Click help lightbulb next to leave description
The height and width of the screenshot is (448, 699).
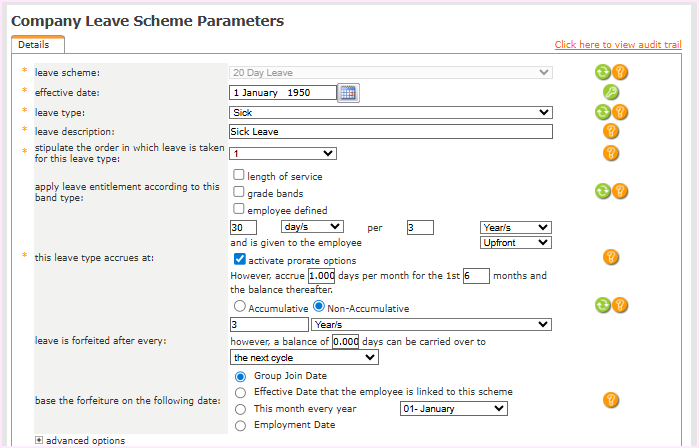[611, 131]
